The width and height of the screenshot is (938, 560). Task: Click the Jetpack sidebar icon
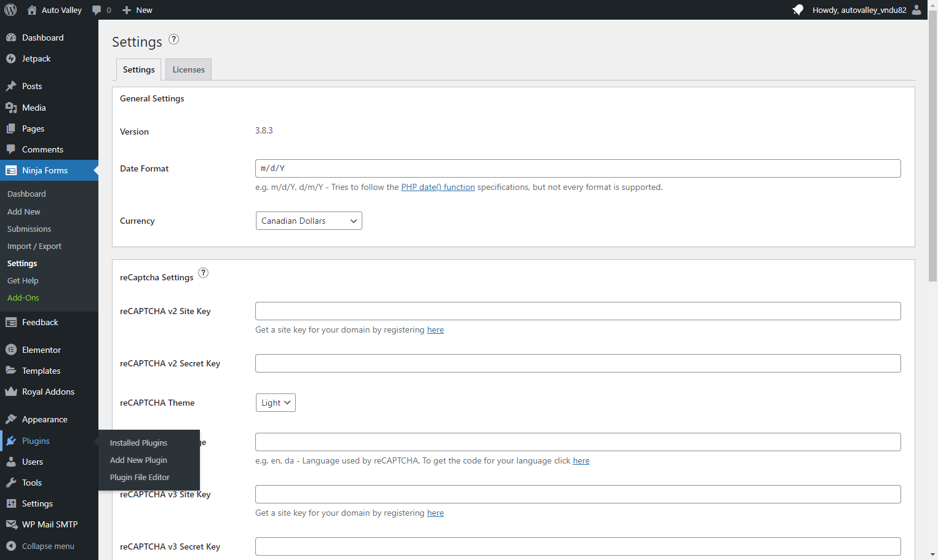point(11,58)
